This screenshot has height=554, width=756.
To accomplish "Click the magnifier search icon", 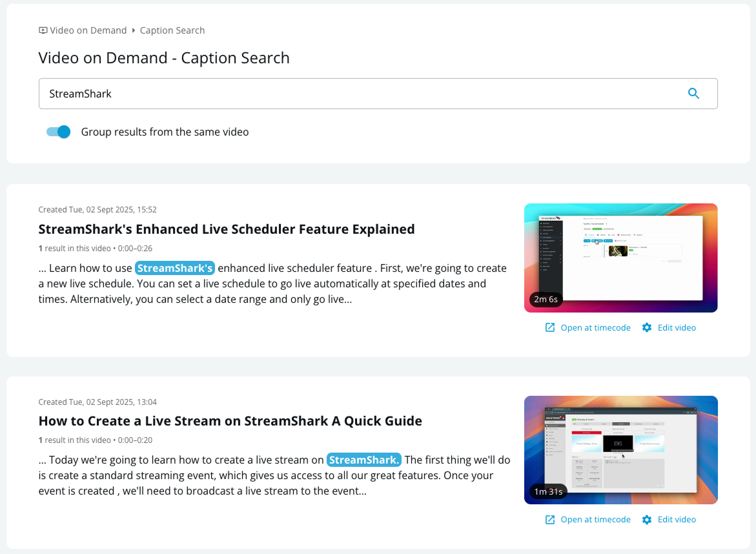I will (x=693, y=94).
